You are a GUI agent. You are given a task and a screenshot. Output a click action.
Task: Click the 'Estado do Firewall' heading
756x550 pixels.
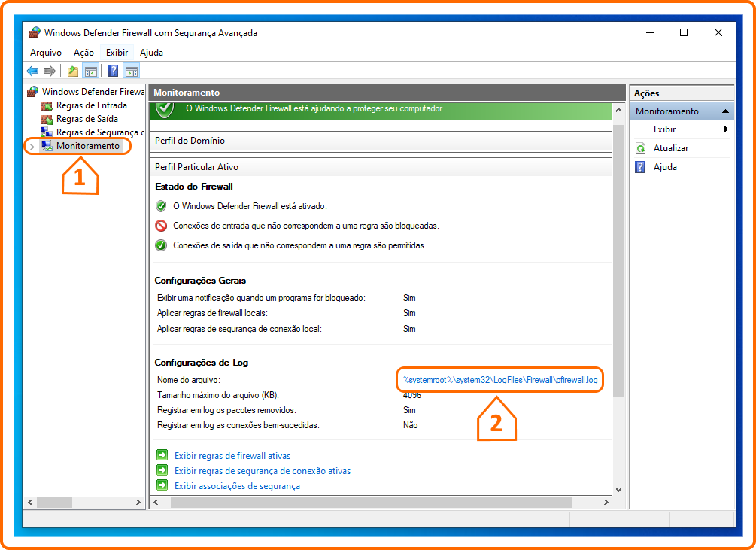(194, 187)
